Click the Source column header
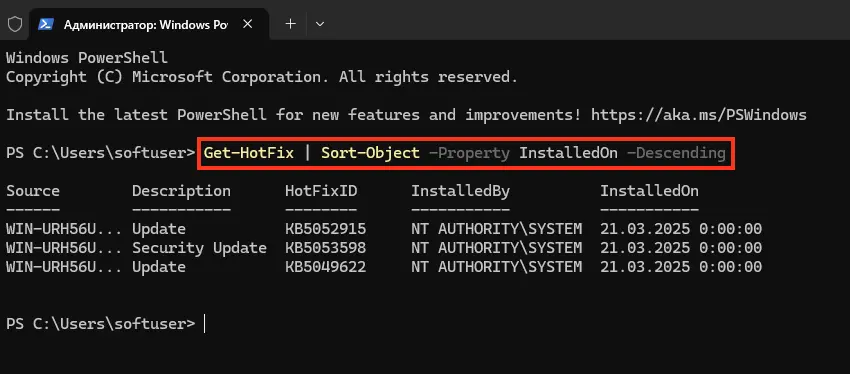 pos(33,191)
